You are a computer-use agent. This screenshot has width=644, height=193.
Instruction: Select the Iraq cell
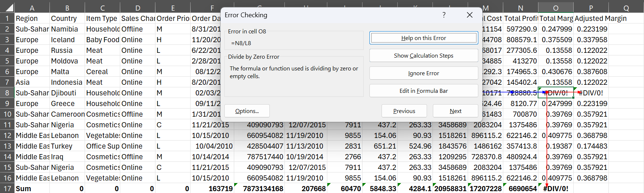pos(67,157)
